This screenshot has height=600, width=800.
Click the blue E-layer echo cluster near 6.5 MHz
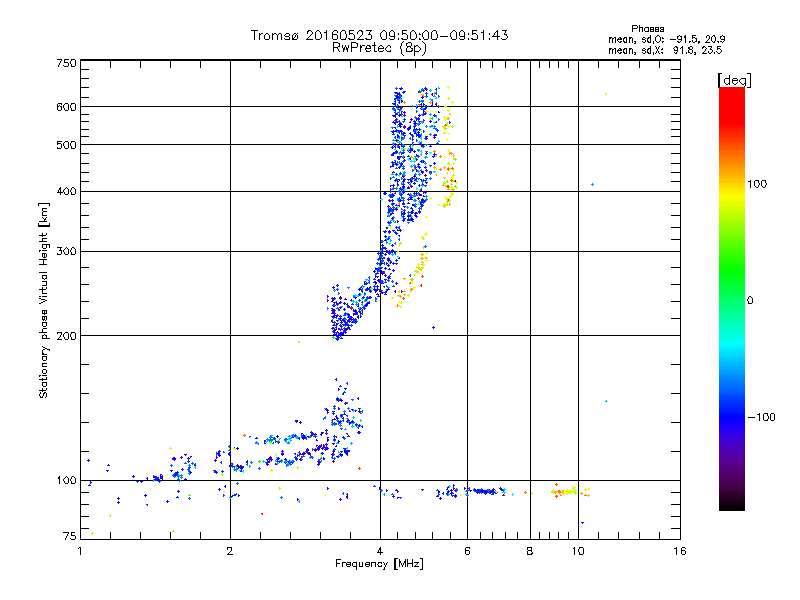click(x=485, y=491)
